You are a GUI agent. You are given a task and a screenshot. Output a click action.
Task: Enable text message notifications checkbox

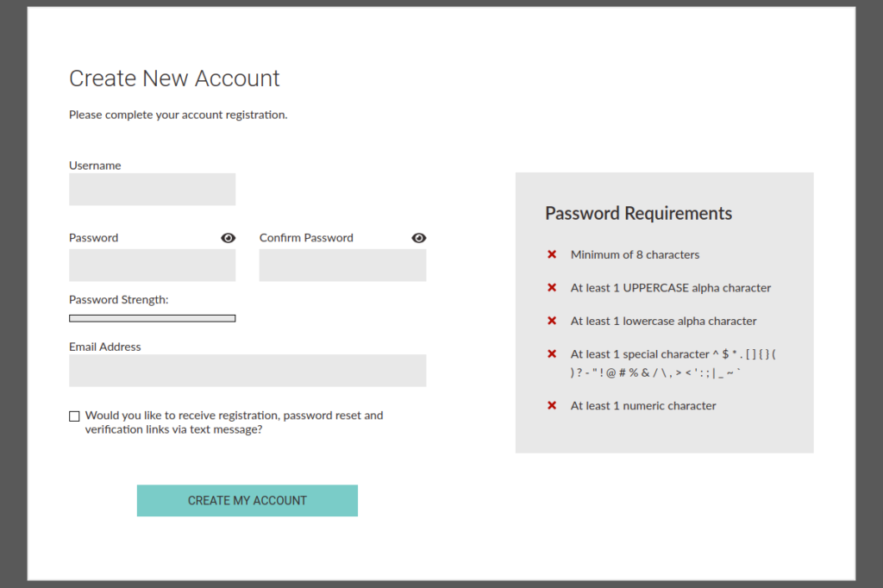(74, 416)
